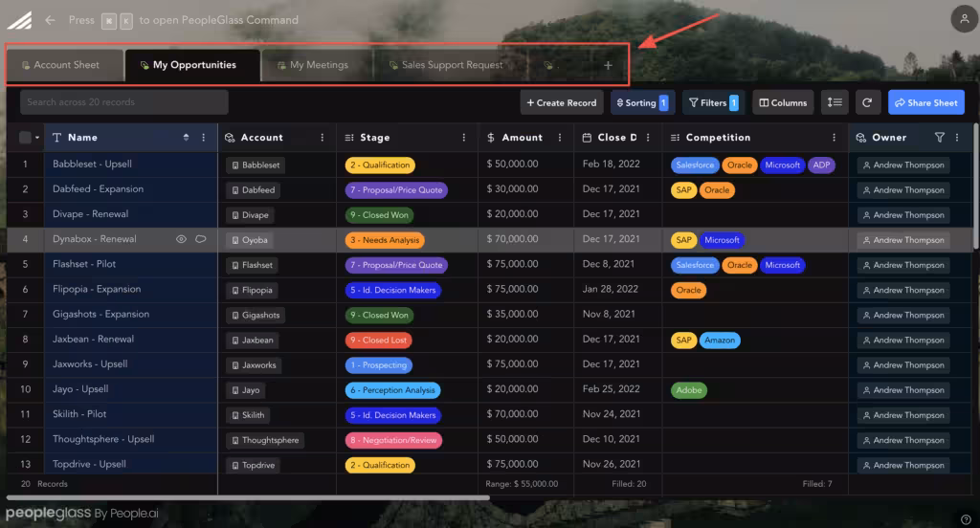This screenshot has width=980, height=528.
Task: Click the Name column text-type icon
Action: coord(56,138)
